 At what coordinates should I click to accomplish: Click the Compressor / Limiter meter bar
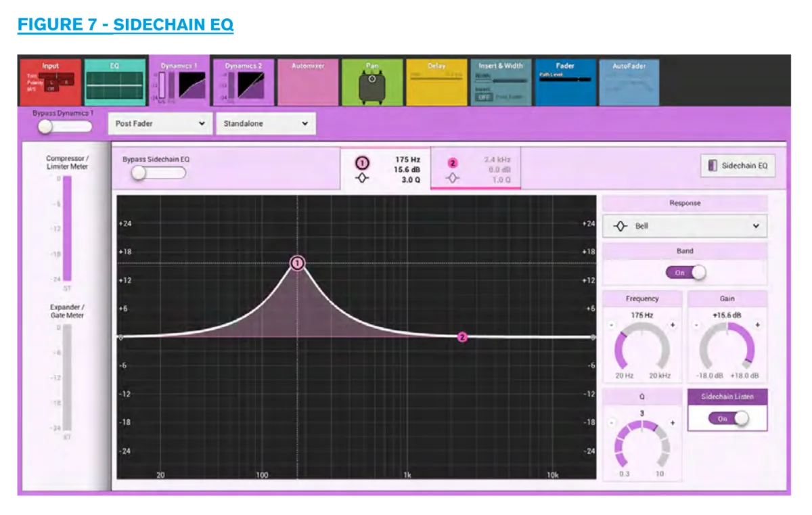point(67,229)
